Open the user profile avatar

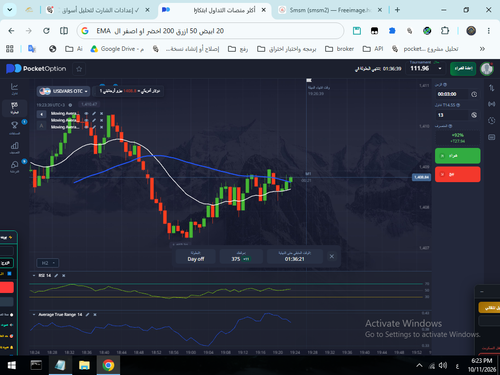487,69
